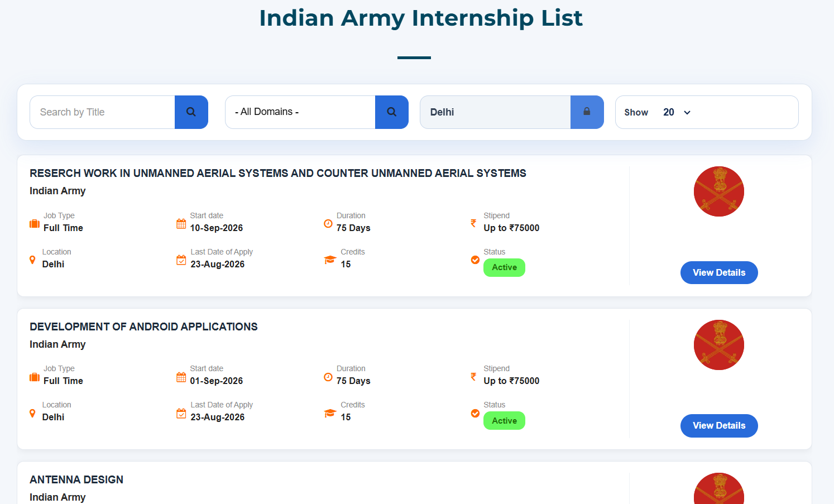Focus the Search by Title input field

point(102,112)
